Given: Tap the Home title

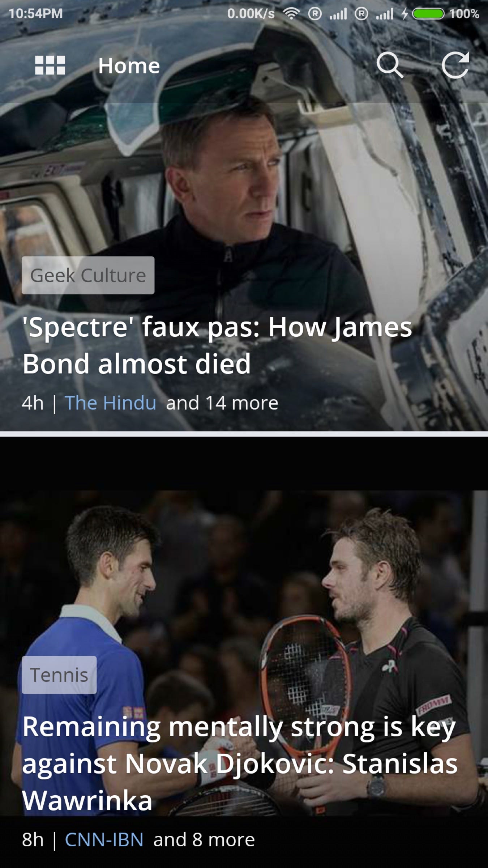Looking at the screenshot, I should point(129,66).
